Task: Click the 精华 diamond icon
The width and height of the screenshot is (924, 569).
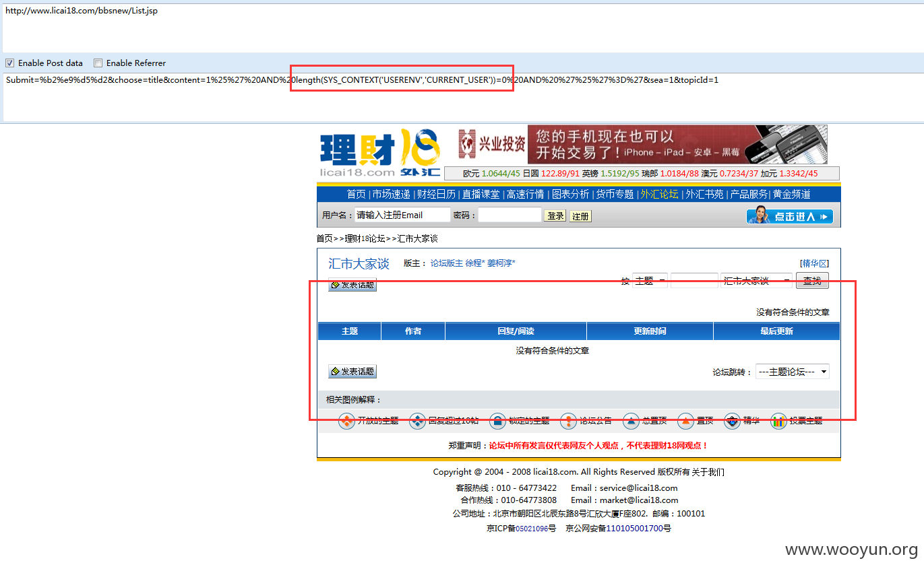Action: coord(732,422)
